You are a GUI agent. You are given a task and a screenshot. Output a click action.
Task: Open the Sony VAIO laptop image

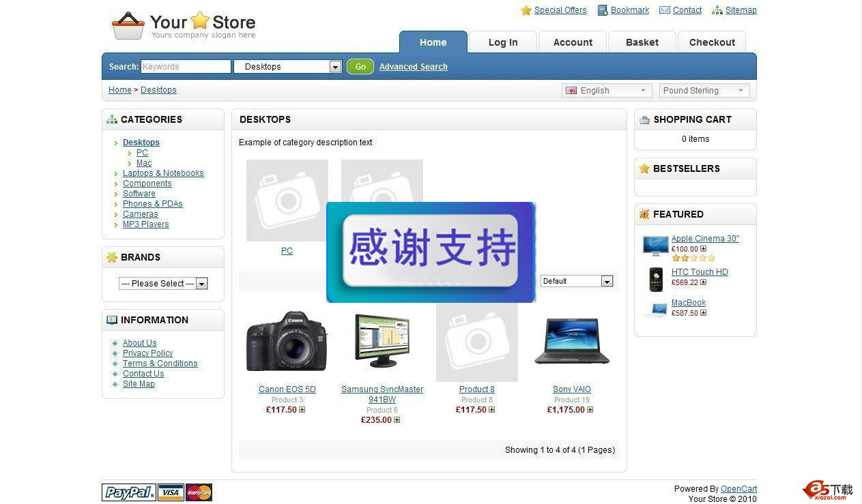[572, 341]
